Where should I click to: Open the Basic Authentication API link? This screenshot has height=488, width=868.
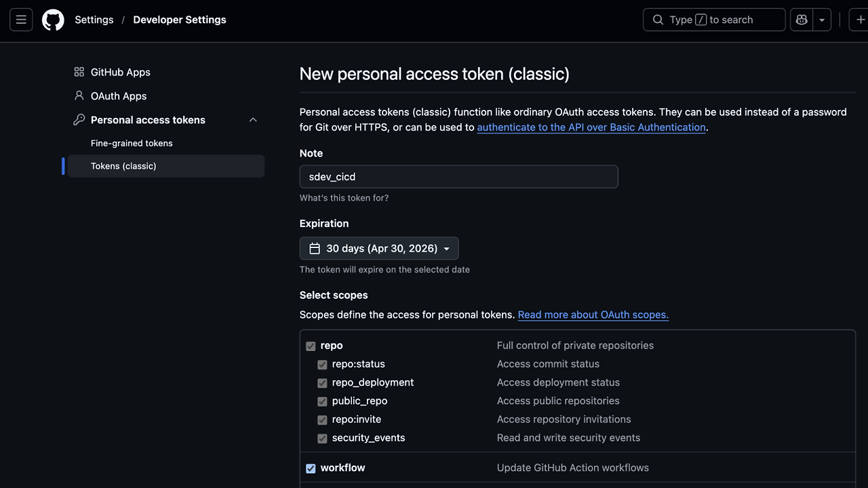[591, 127]
